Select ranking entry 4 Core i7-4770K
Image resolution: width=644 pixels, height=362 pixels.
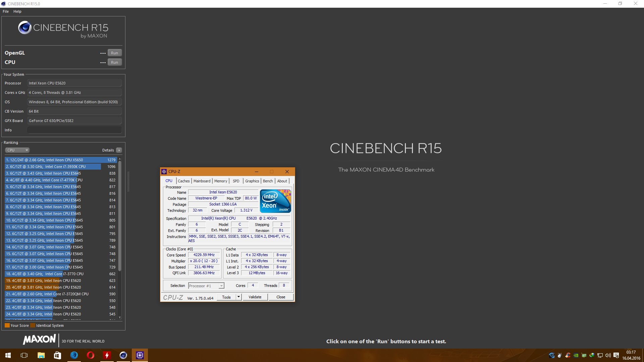[61, 180]
